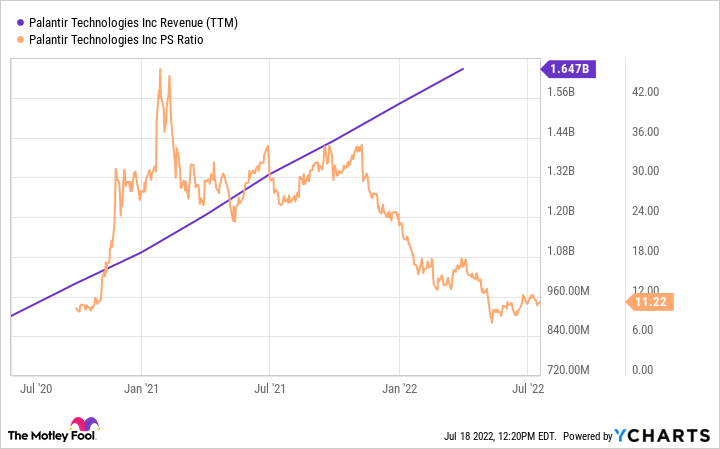Click the Jan '22 x-axis label
The image size is (720, 449).
coord(399,389)
